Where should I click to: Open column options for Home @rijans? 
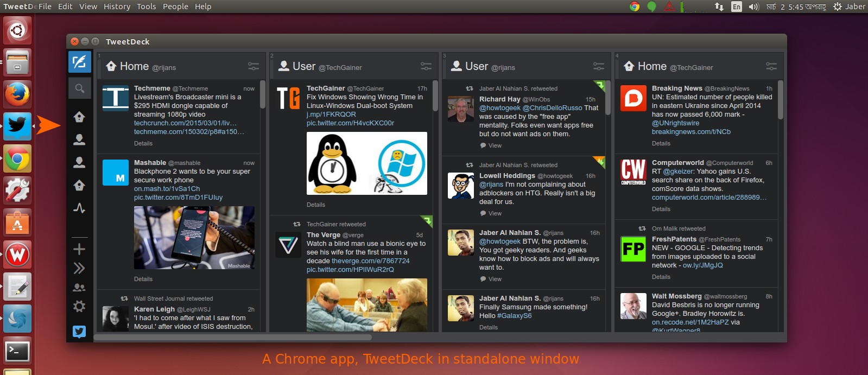[254, 66]
